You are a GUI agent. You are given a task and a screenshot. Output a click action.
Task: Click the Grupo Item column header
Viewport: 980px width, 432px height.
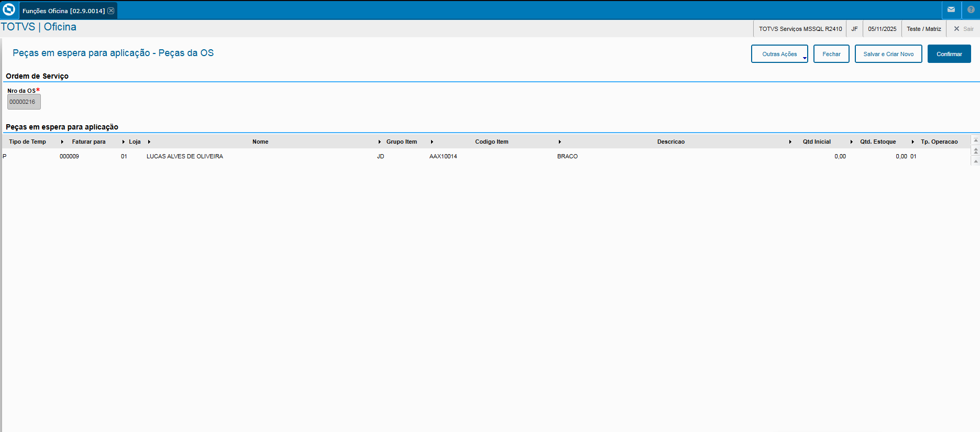click(402, 142)
